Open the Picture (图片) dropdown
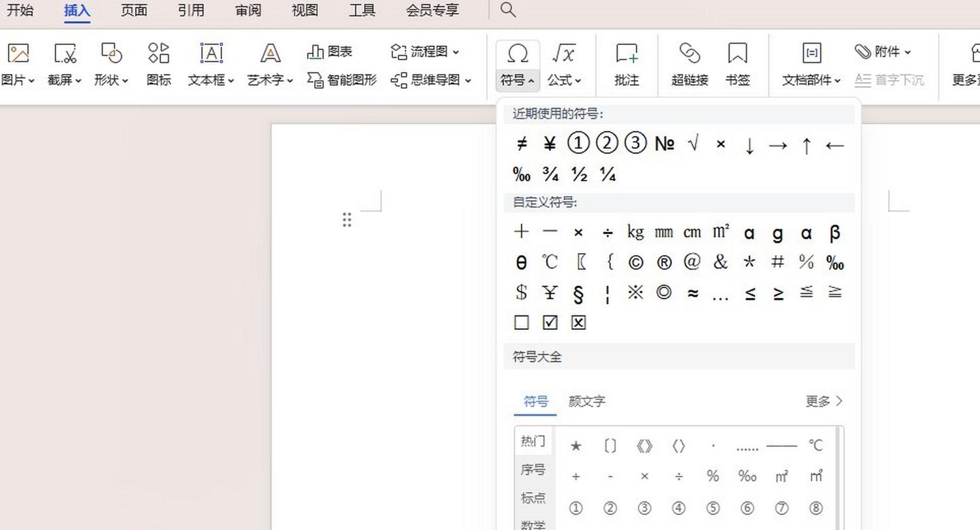The height and width of the screenshot is (530, 980). [18, 79]
